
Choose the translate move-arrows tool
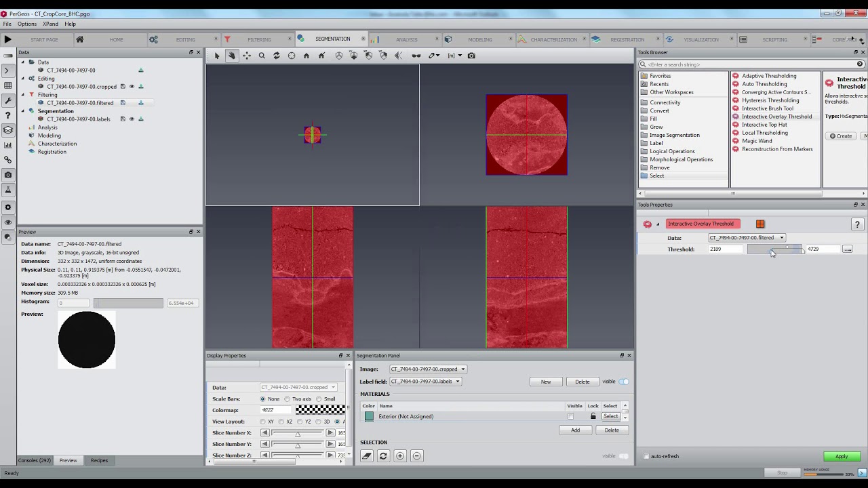tap(247, 56)
